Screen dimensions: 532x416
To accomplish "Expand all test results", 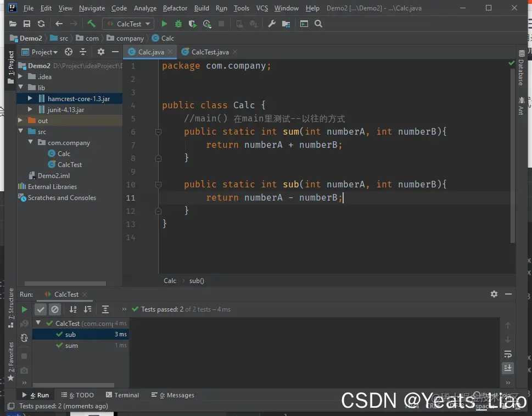I will (105, 309).
